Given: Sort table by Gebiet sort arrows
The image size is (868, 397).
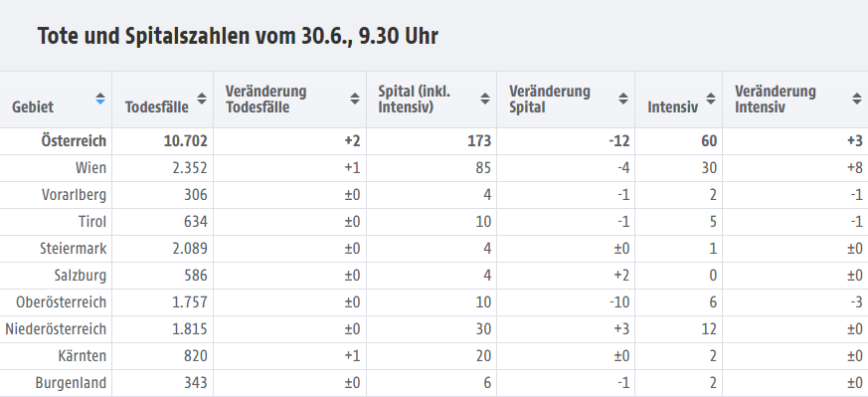Looking at the screenshot, I should pos(100,99).
